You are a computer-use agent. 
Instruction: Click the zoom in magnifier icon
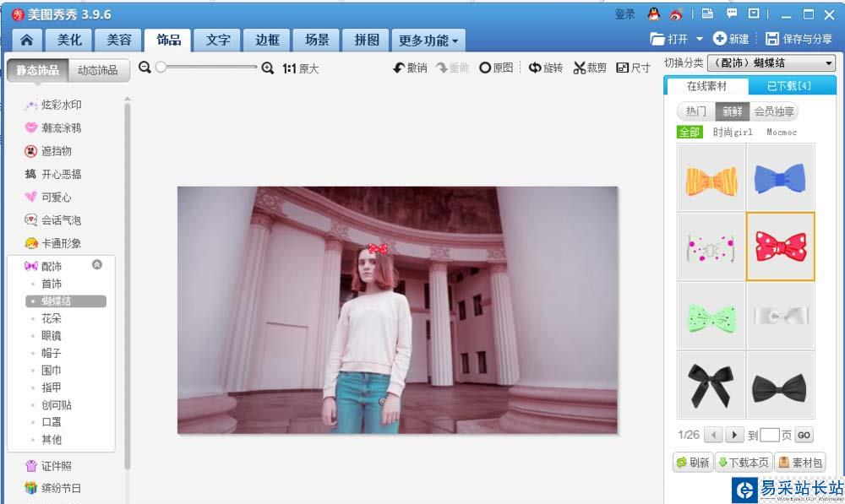(267, 68)
